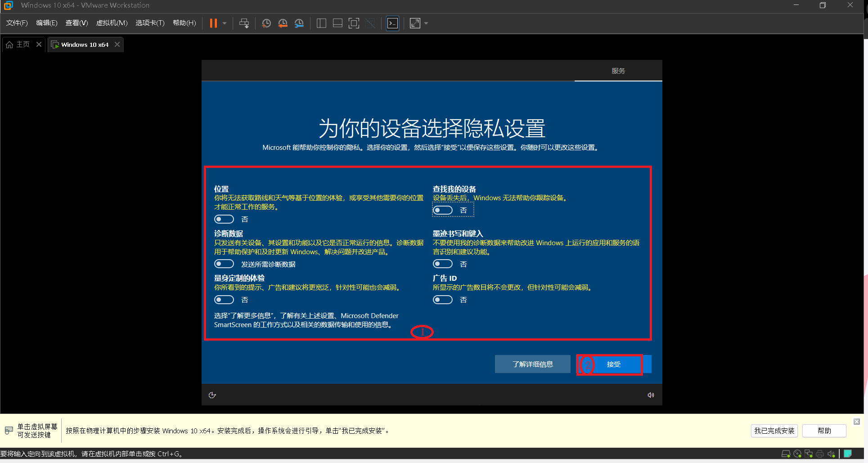Click the home icon on 主页 tab
Viewport: 868px width, 463px height.
pos(9,45)
